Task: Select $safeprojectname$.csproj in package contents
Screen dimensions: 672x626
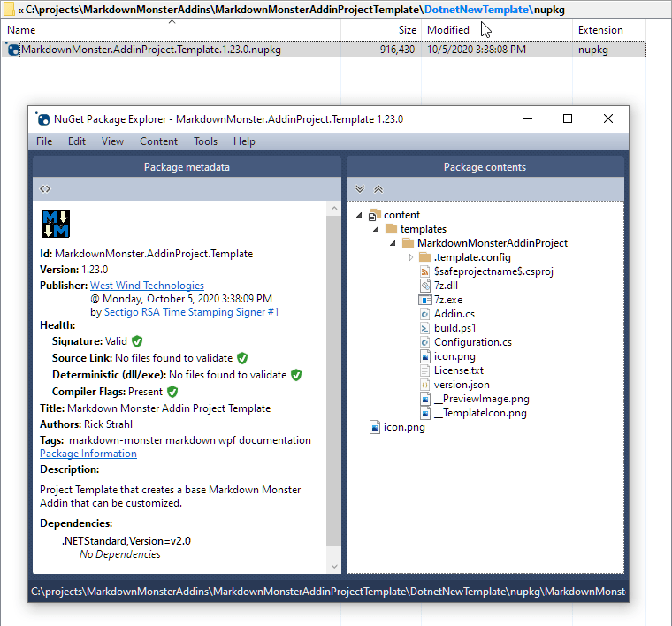Action: click(x=493, y=271)
